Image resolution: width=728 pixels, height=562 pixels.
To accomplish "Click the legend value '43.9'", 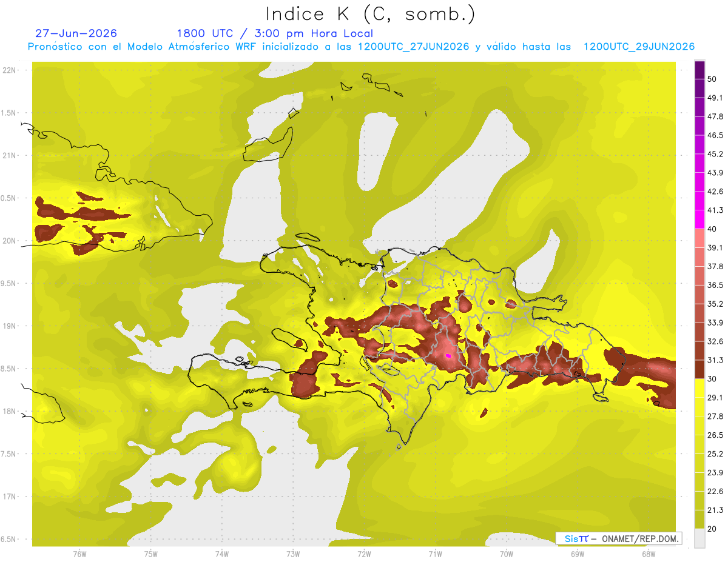I will (715, 173).
